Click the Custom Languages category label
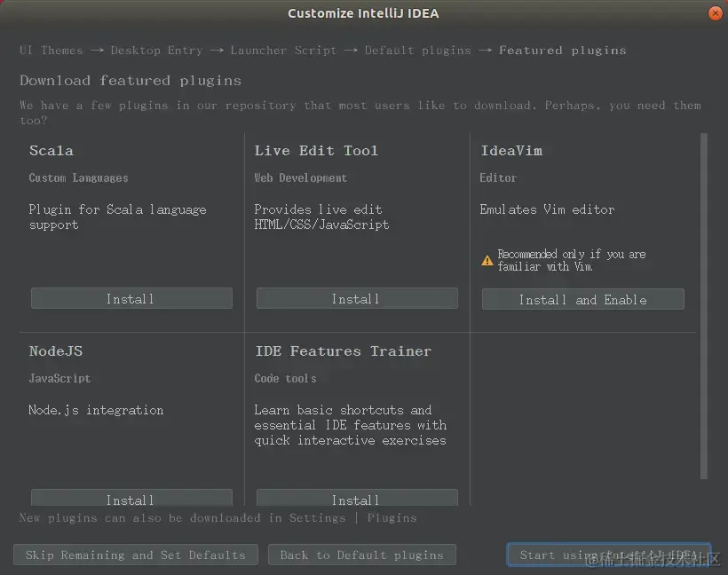Image resolution: width=728 pixels, height=575 pixels. (x=78, y=177)
